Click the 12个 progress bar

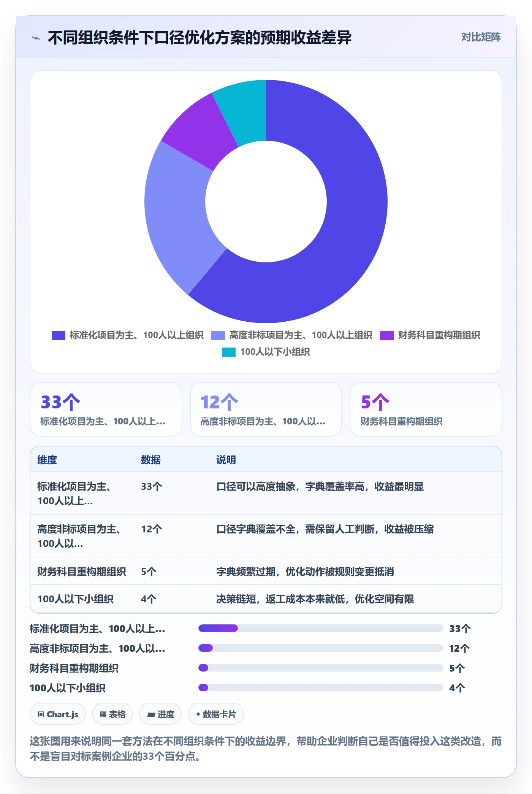tap(320, 648)
